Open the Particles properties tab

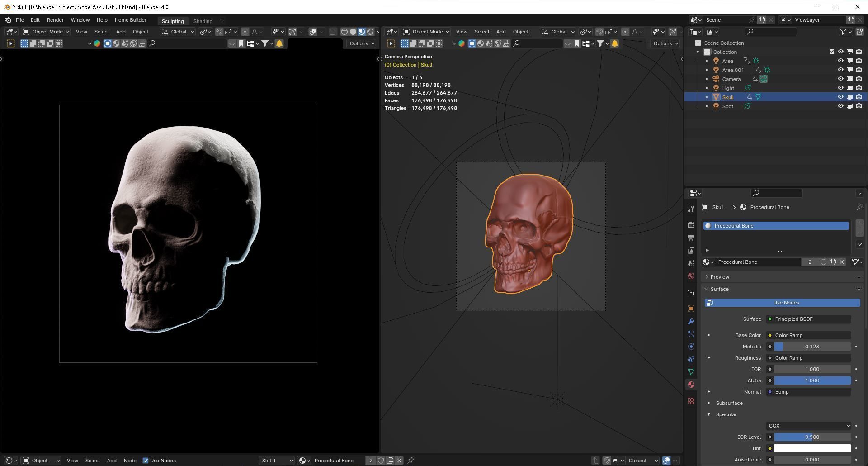click(691, 334)
